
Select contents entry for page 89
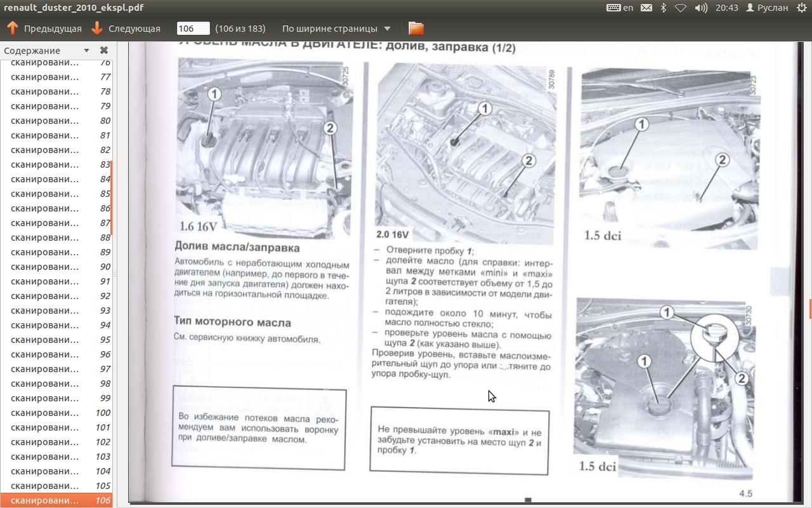coord(56,252)
